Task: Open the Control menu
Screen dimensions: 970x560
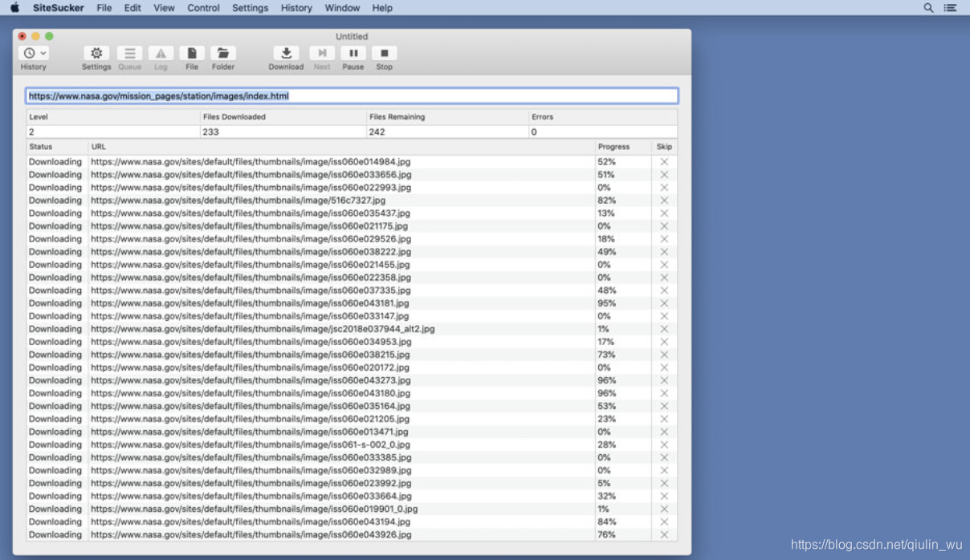Action: pyautogui.click(x=203, y=8)
